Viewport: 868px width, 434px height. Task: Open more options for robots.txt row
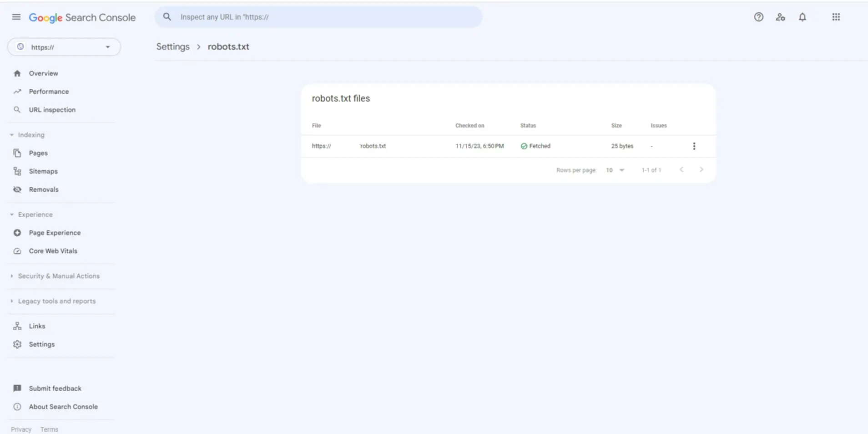coord(694,146)
